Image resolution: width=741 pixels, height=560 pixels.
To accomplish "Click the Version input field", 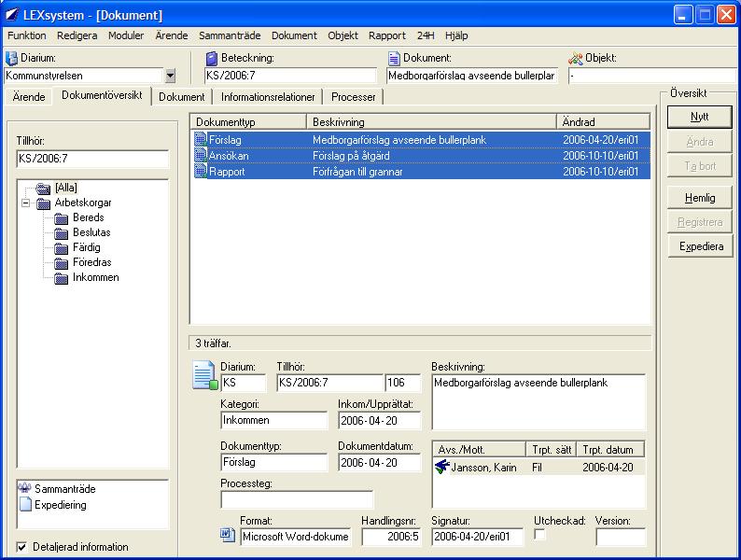I will pos(621,537).
